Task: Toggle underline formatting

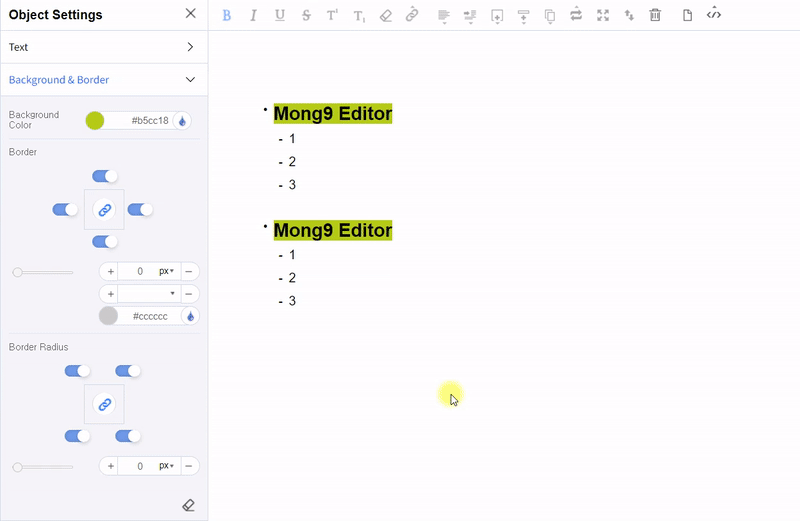Action: [280, 15]
